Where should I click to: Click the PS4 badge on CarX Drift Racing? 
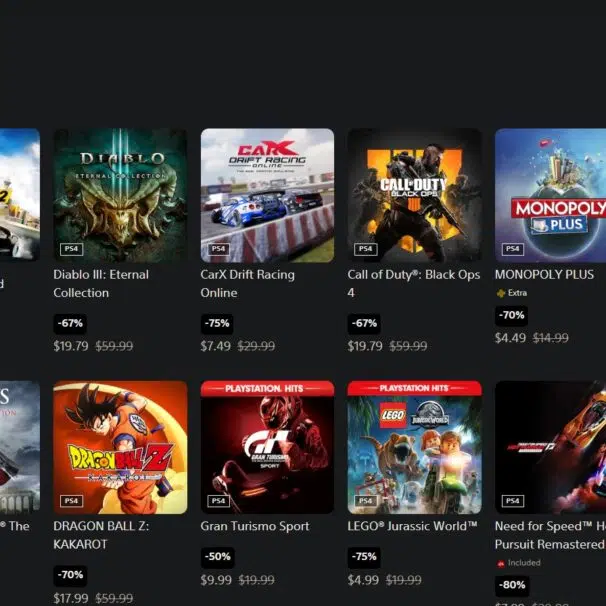click(x=218, y=249)
